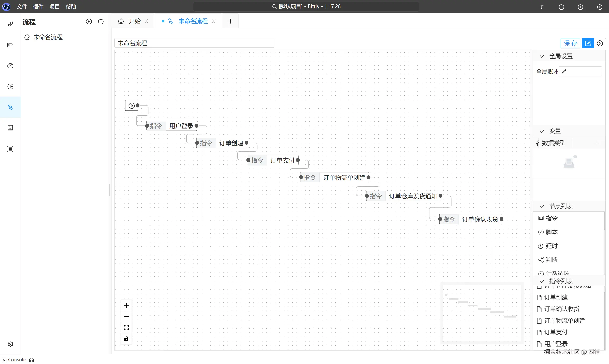Select the 订单支付 node on the canvas
Screen dimensions: 609x364
coord(282,160)
